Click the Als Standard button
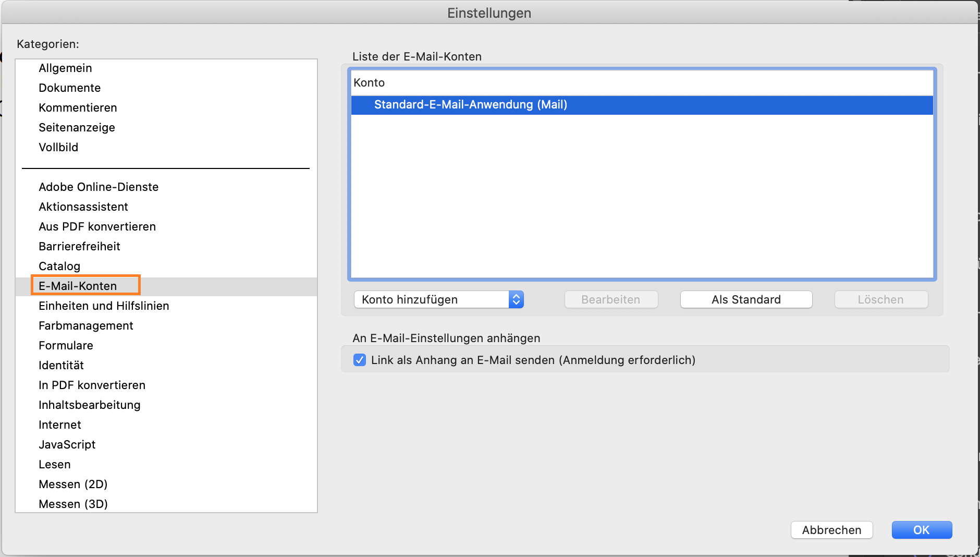This screenshot has width=980, height=557. click(x=746, y=299)
